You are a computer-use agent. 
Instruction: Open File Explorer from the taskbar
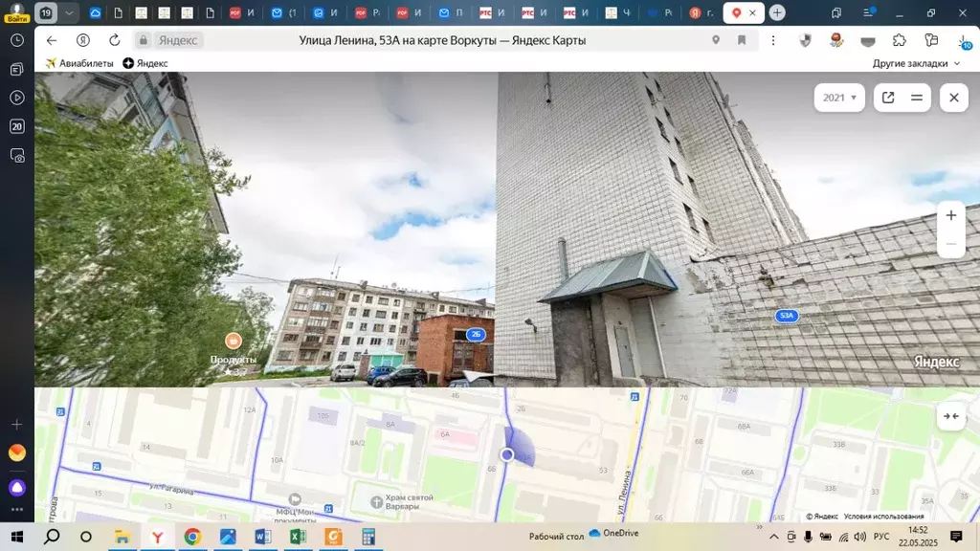click(122, 537)
